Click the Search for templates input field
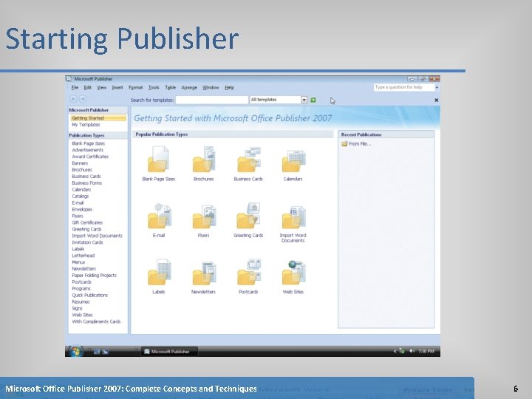 (x=212, y=100)
